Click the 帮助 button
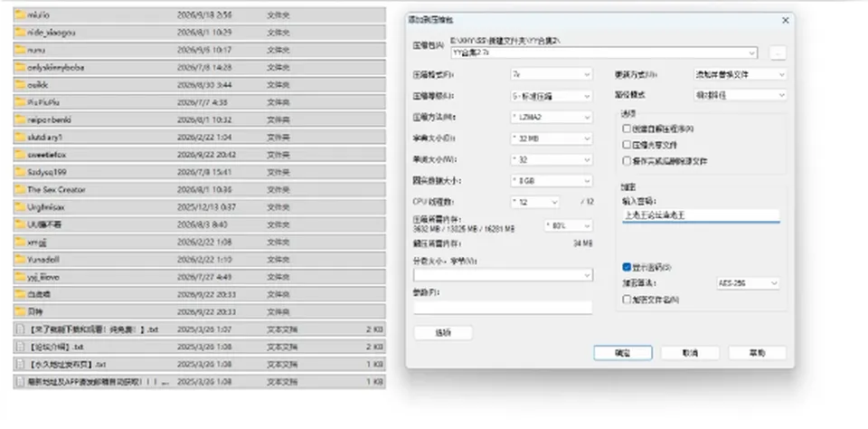The image size is (868, 429). [758, 353]
